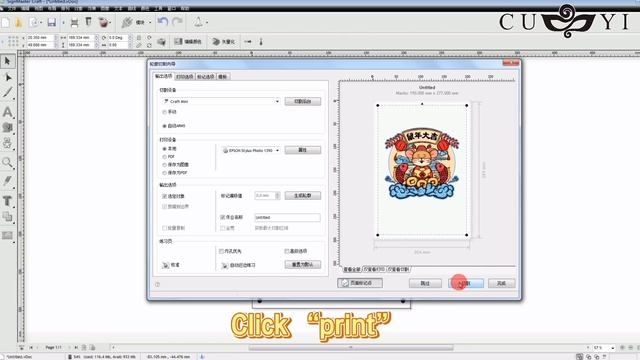This screenshot has height=360, width=640.
Task: Click the printer icon in property bar
Action: 161,41
